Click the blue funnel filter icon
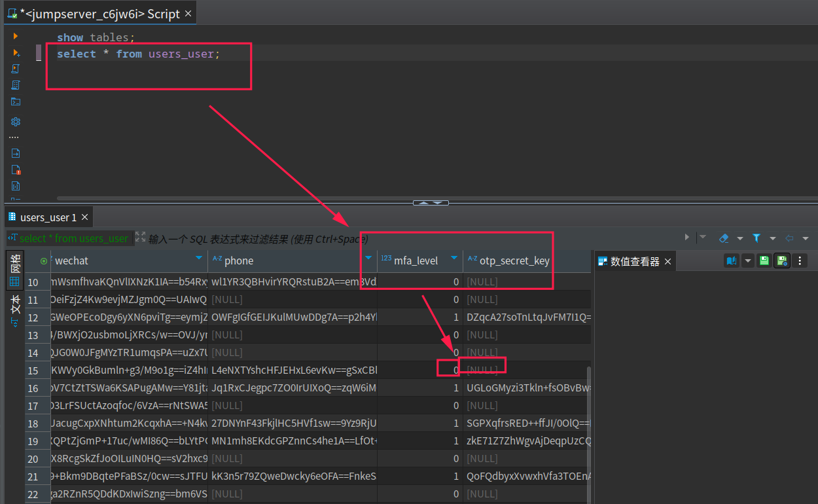The image size is (818, 504). click(756, 238)
